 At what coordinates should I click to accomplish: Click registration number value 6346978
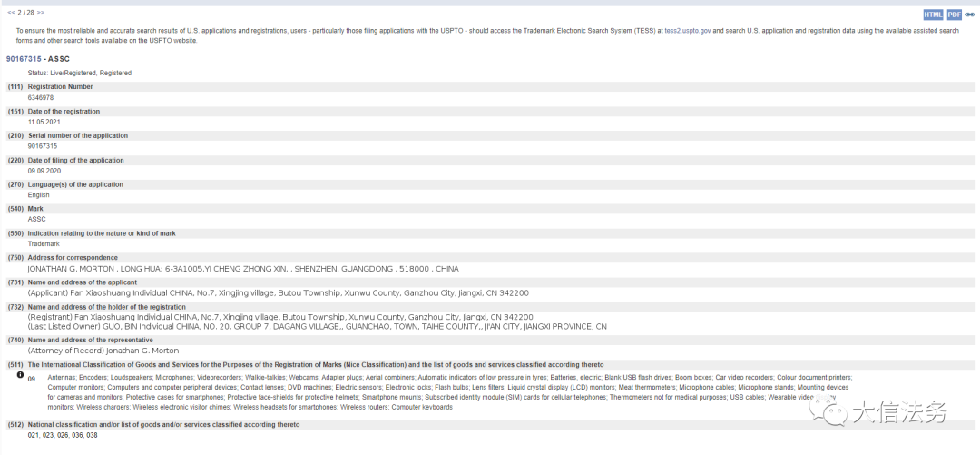[x=41, y=98]
